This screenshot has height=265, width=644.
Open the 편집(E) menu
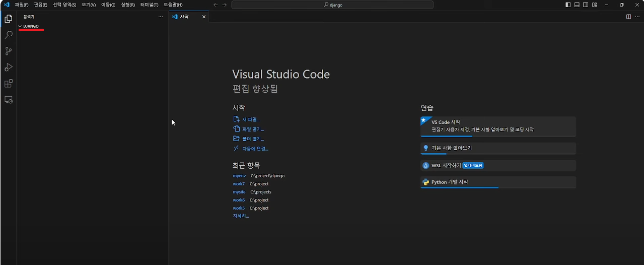pos(41,5)
